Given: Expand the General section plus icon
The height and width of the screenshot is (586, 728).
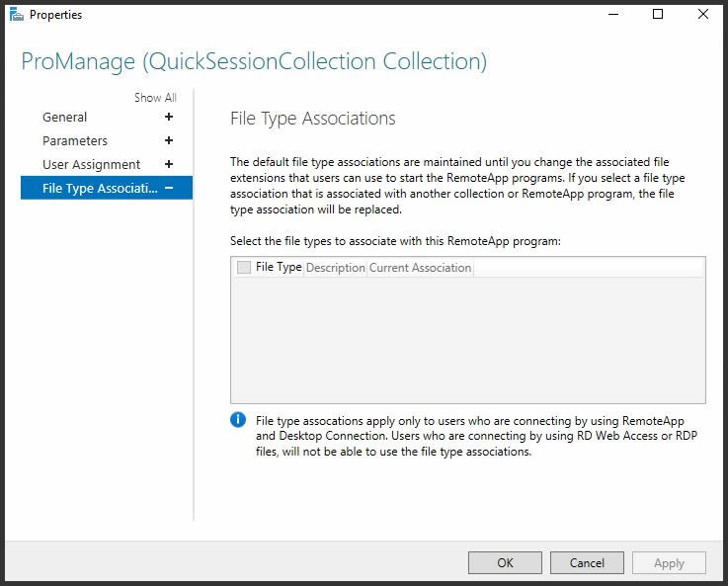Looking at the screenshot, I should 169,117.
